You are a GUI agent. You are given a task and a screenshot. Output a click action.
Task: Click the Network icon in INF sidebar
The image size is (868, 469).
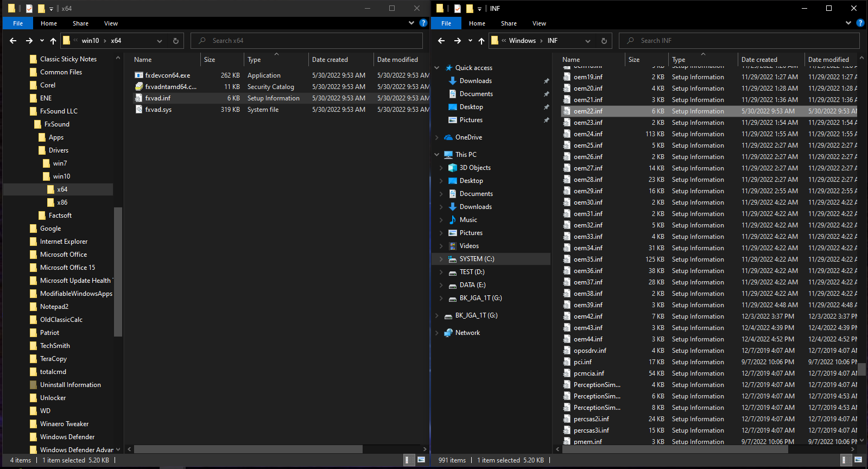448,333
